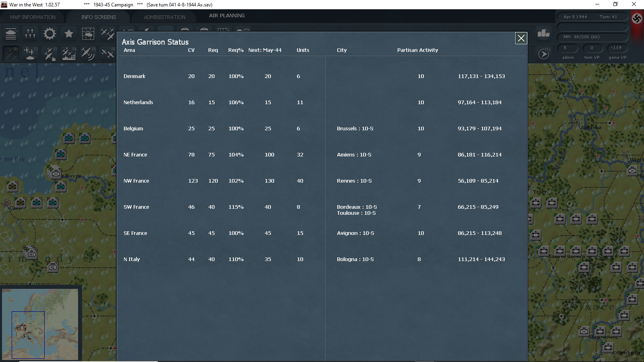The width and height of the screenshot is (644, 362).
Task: Click the air groups planes icon
Action: click(107, 33)
